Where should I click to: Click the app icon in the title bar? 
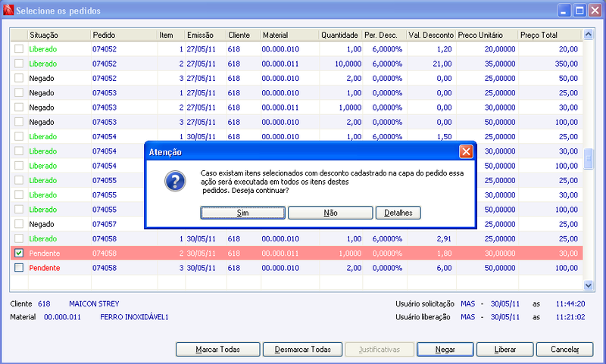8,10
